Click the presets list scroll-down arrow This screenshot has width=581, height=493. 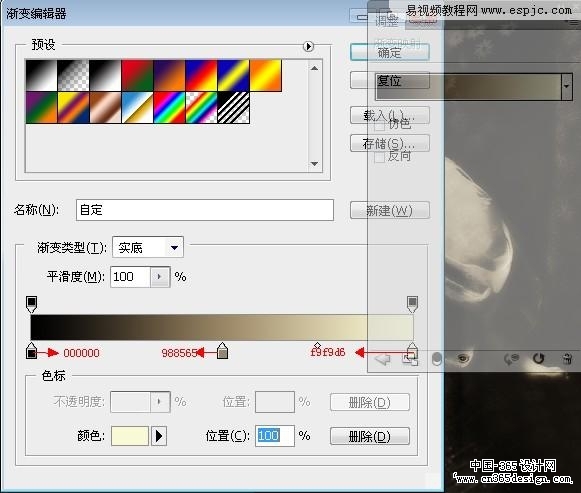(314, 163)
